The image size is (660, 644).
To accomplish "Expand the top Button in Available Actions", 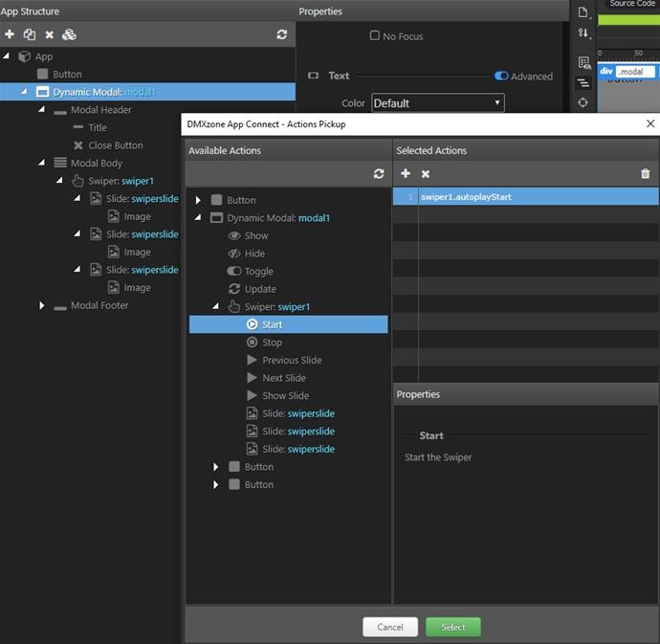I will pos(198,200).
